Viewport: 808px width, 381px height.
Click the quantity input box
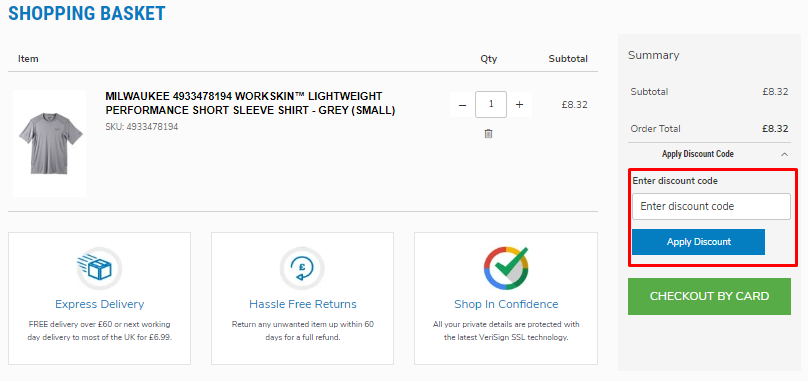(491, 105)
